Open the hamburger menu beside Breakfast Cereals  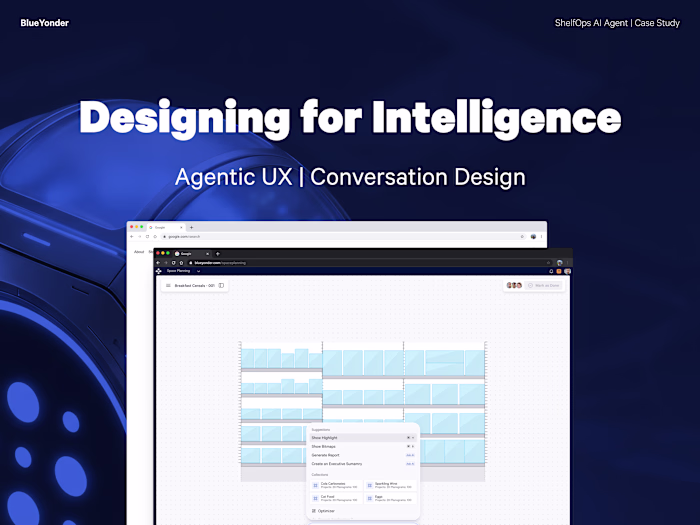[168, 285]
